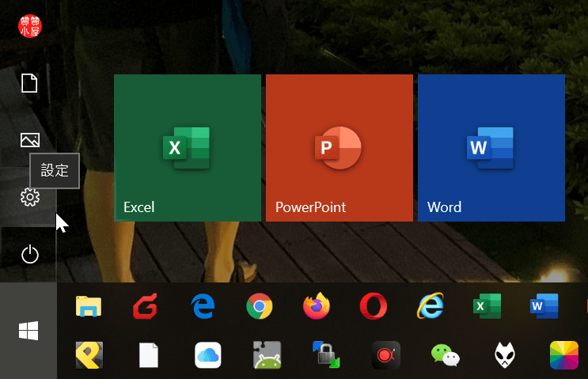
Task: Launch the red G application in taskbar
Action: pos(146,306)
